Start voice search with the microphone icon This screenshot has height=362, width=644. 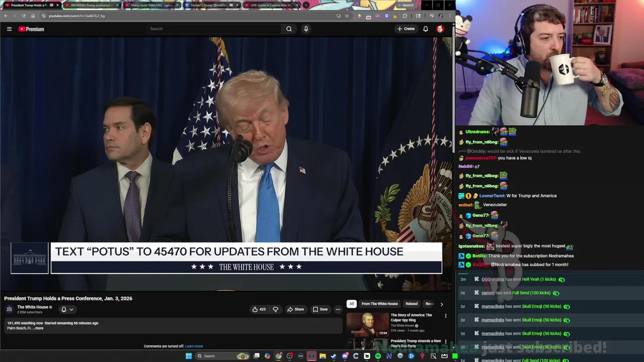coord(306,29)
